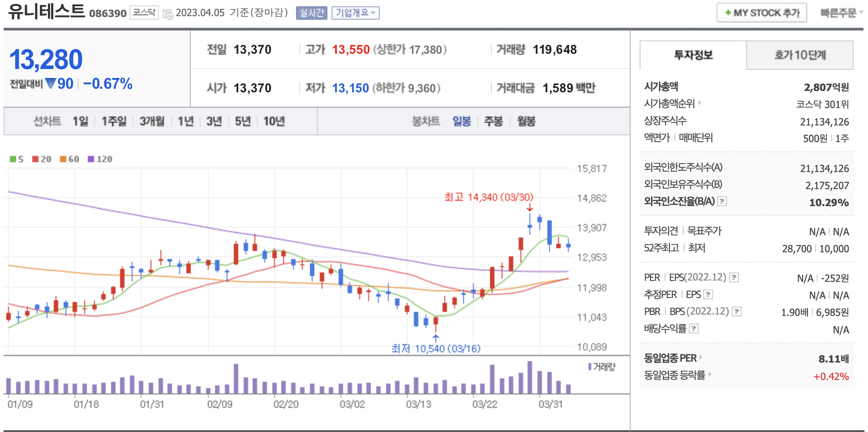The image size is (868, 432).
Task: Click the help icon next to PER EPS(2022.12)
Action: point(734,277)
